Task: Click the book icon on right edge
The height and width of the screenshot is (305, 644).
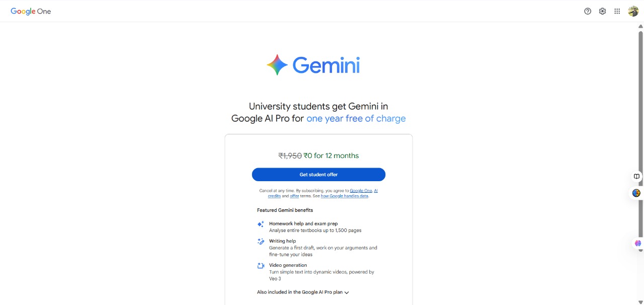Action: coord(636,177)
